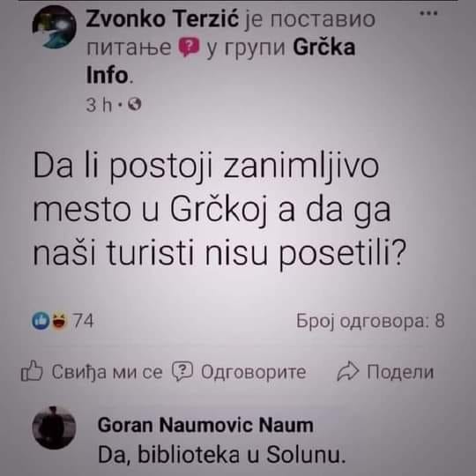The height and width of the screenshot is (476, 476).
Task: Open the three-dot post options menu
Action: click(428, 13)
